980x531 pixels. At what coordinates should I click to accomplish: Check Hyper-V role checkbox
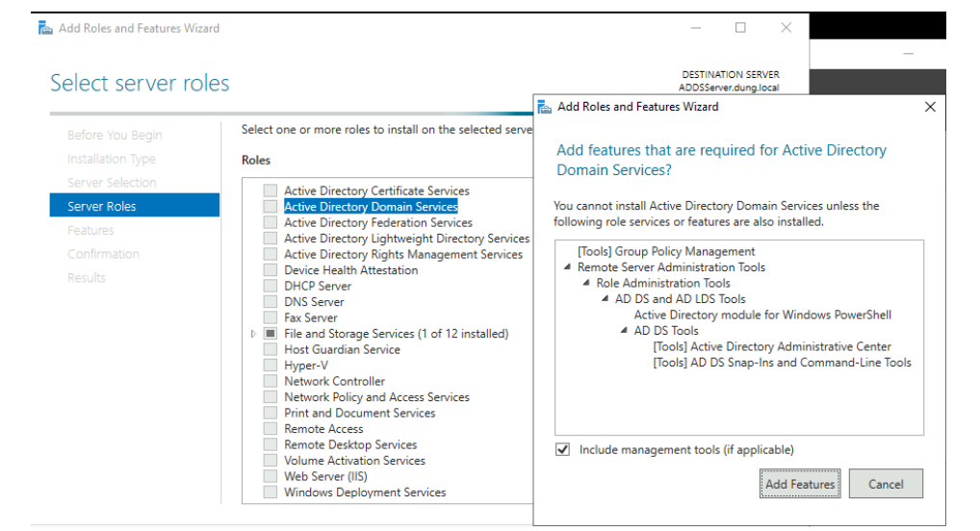coord(270,366)
